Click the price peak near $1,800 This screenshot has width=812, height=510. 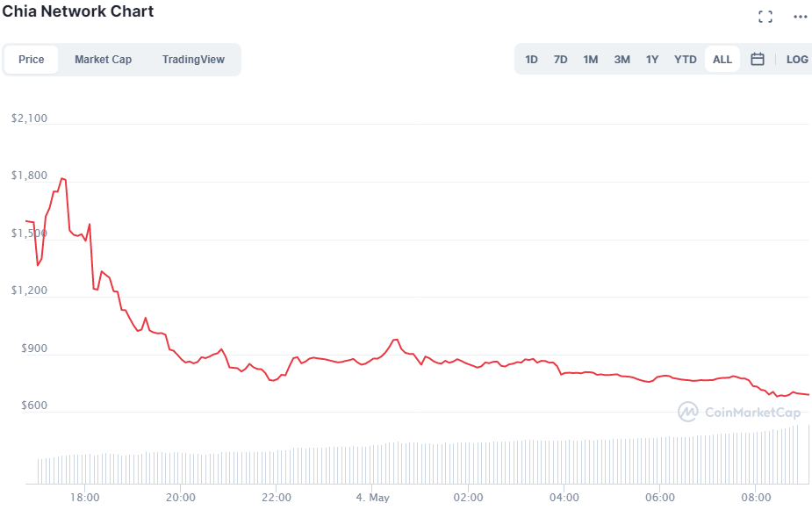(x=62, y=179)
